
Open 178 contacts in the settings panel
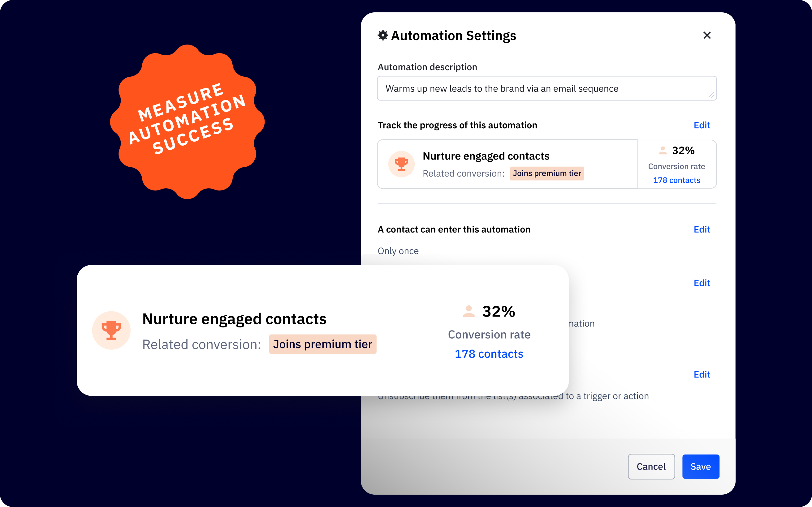(x=676, y=180)
